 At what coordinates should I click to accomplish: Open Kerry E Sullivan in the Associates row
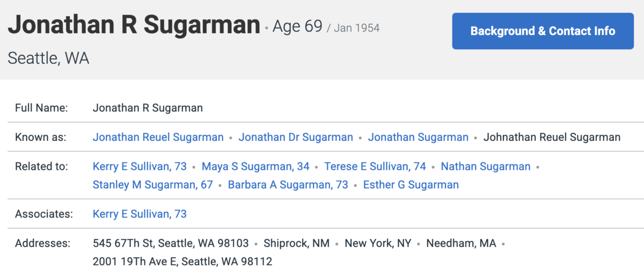coord(140,214)
